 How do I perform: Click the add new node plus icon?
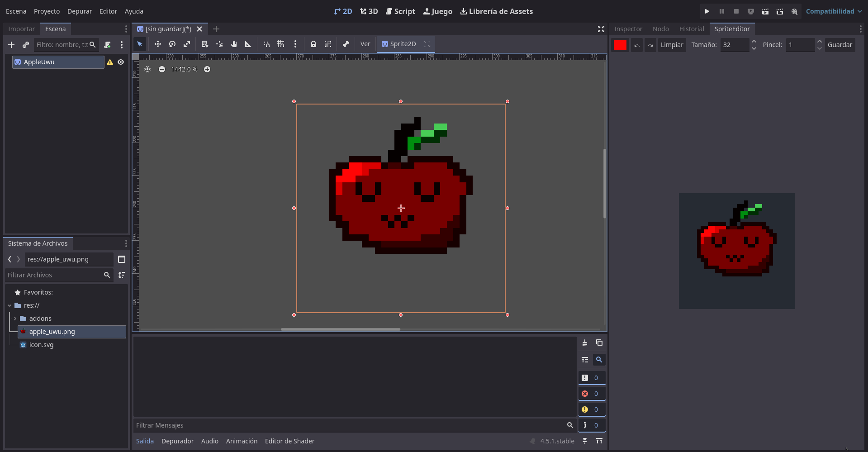pyautogui.click(x=11, y=45)
